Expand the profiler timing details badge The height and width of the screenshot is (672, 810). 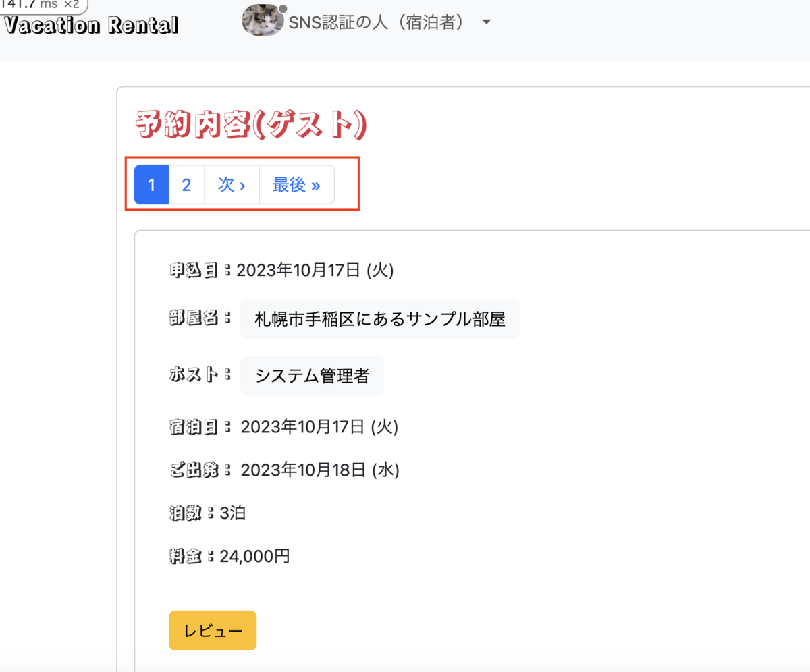pos(27,3)
